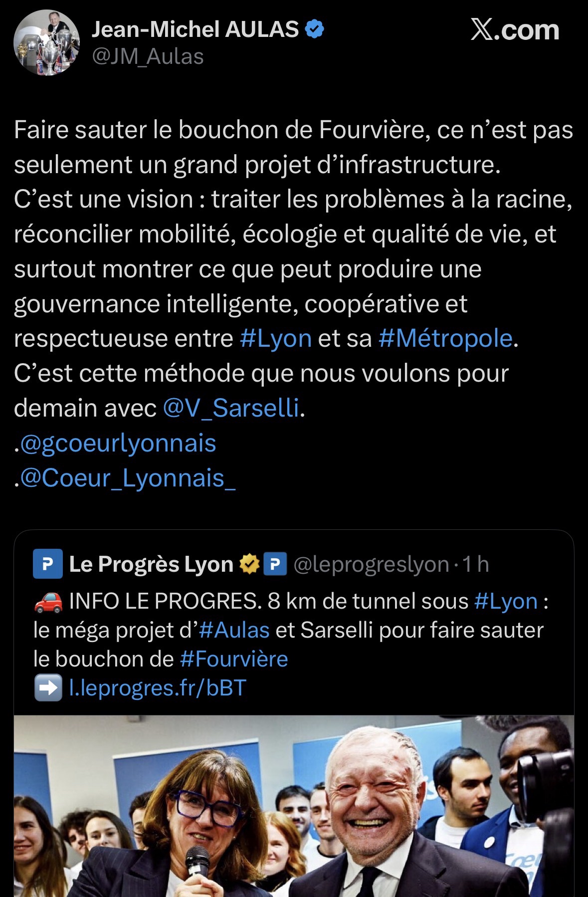Click the red car emoji in quoted post

click(48, 602)
